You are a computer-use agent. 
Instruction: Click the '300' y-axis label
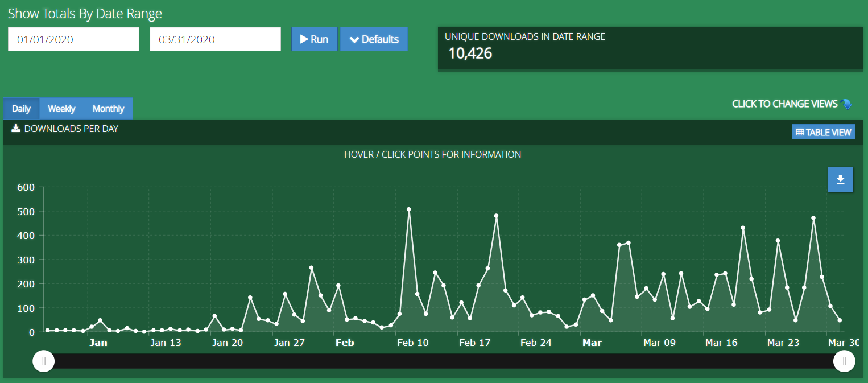pos(27,260)
